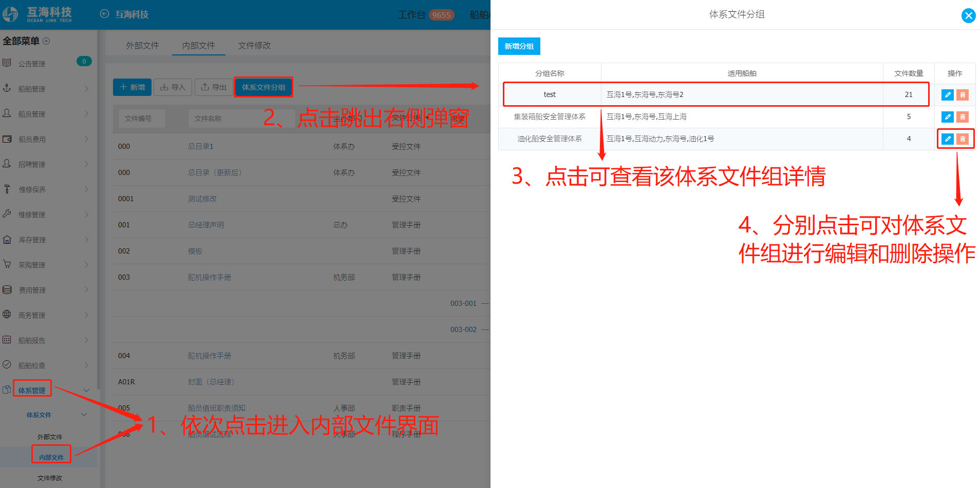Click the 新增 button
This screenshot has height=488, width=980.
click(132, 87)
